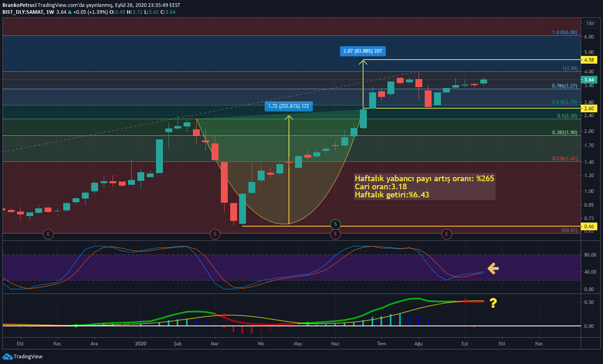Select the 1(3.99) Fibonacci level label
The image size is (603, 364).
click(x=570, y=69)
